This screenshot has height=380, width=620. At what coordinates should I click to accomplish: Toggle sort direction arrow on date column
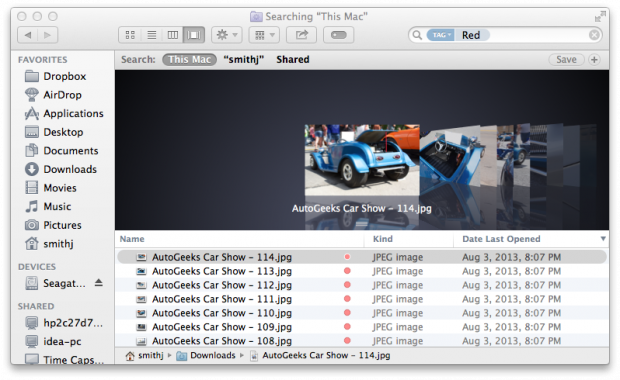point(603,239)
